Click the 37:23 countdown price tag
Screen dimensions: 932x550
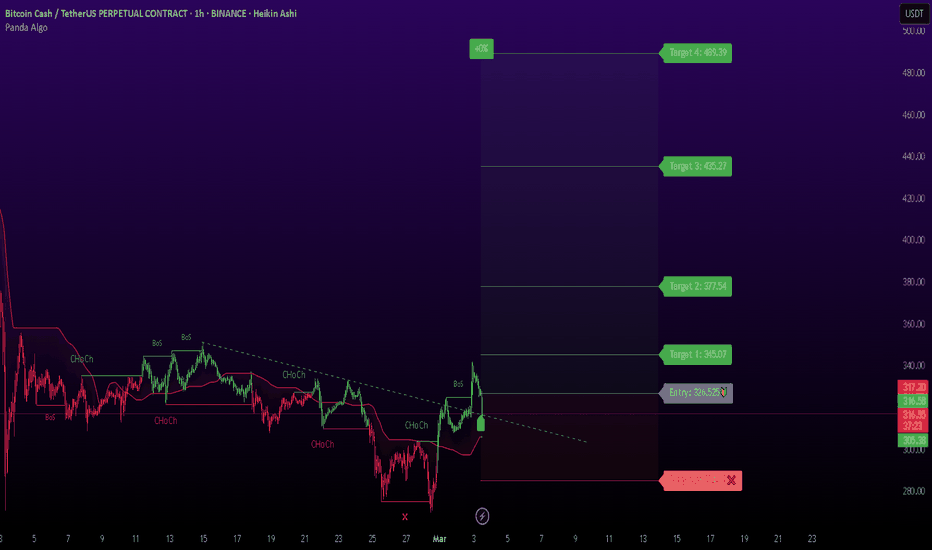tap(913, 426)
